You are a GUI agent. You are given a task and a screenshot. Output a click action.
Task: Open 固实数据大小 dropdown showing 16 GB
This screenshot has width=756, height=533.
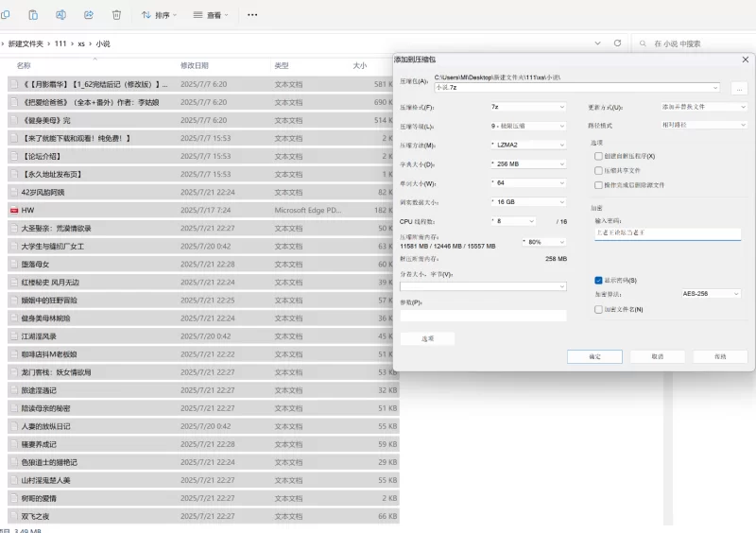coord(528,201)
